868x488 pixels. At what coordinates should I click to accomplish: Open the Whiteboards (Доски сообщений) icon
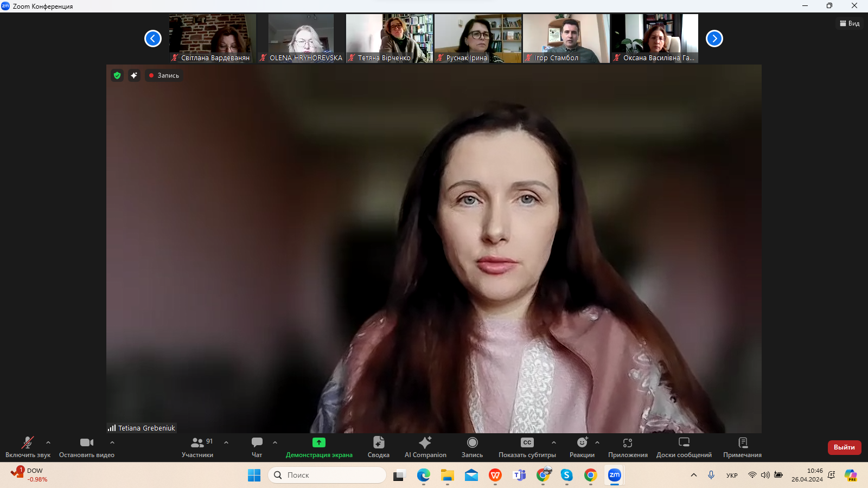684,447
